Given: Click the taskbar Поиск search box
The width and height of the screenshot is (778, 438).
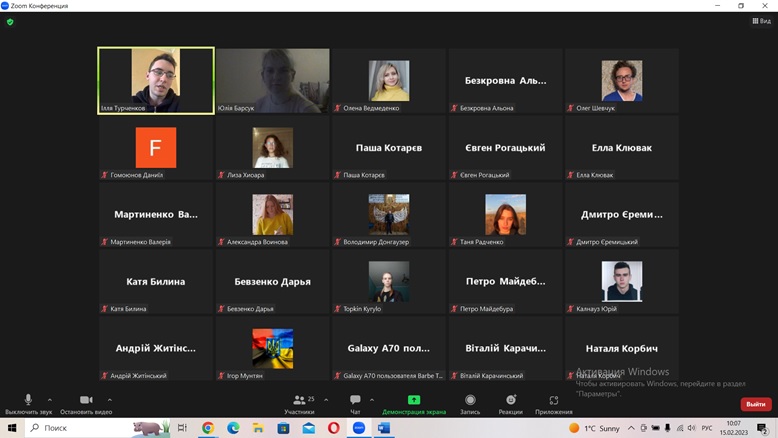Looking at the screenshot, I should tap(97, 428).
